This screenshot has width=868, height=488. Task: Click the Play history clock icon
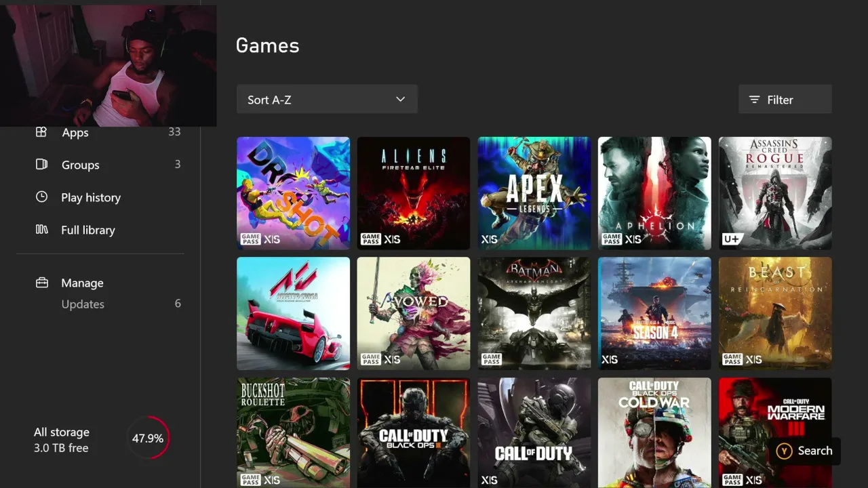(41, 197)
